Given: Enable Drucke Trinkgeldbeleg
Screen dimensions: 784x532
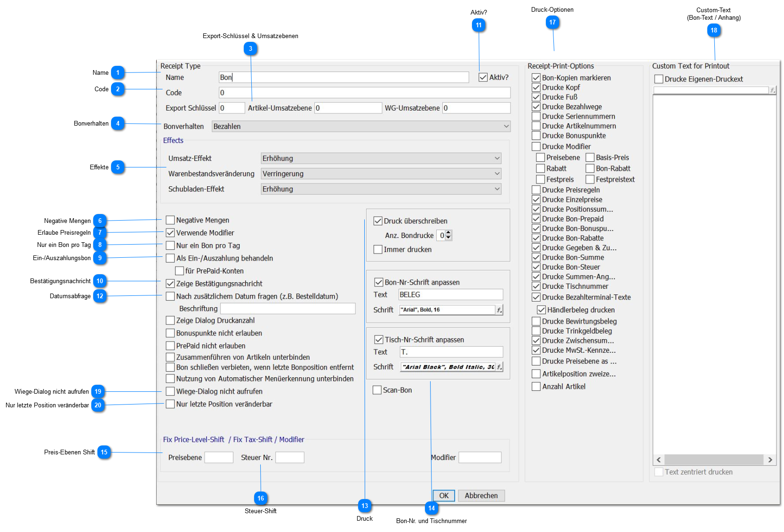Looking at the screenshot, I should pos(536,331).
